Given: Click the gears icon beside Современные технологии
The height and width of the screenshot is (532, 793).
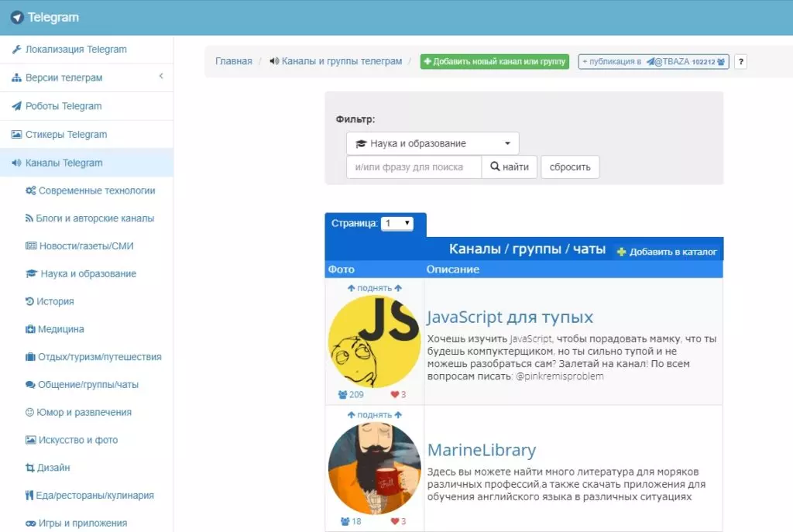Looking at the screenshot, I should 30,190.
